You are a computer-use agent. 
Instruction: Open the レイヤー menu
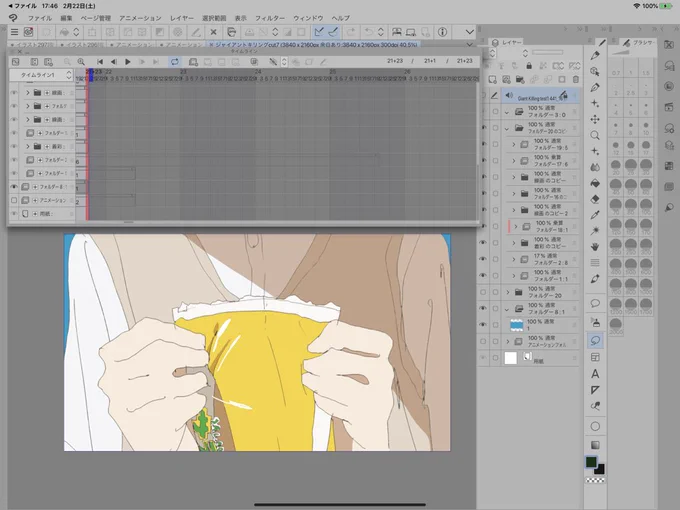click(x=182, y=18)
